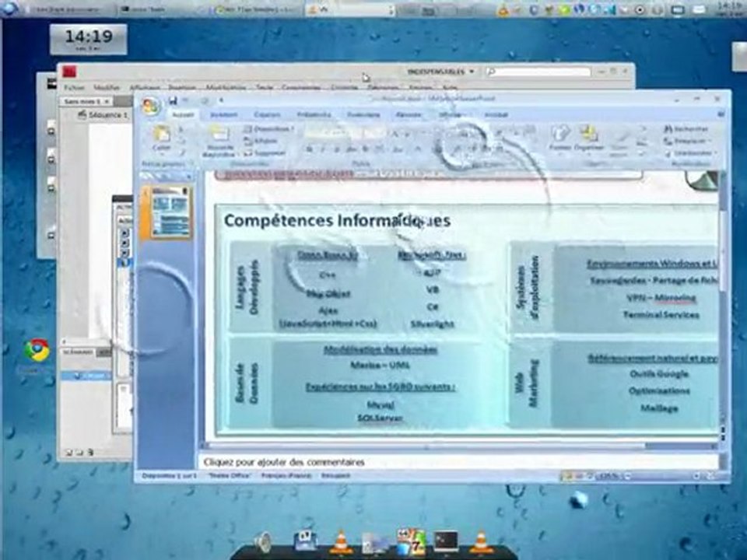Open the Customize Quick Access Toolbar arrow
This screenshot has height=560, width=747.
pos(221,100)
